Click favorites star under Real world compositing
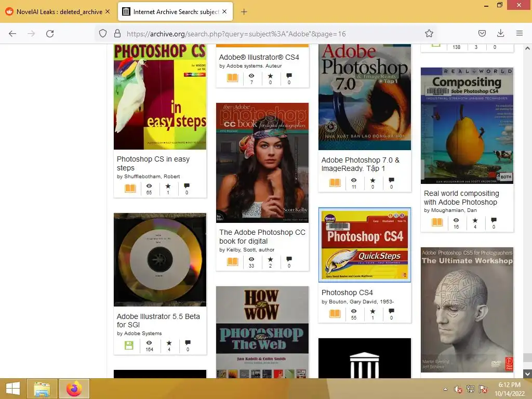 (x=475, y=220)
